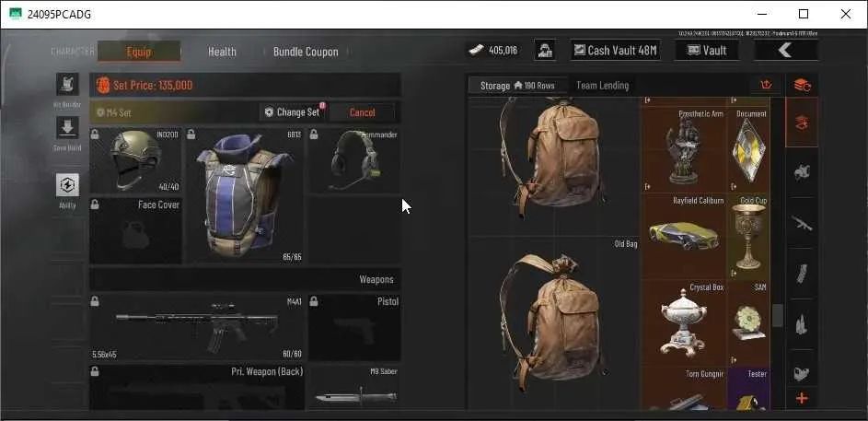This screenshot has height=421, width=868.
Task: Click the lock on the IND200 helmet slot
Action: tap(95, 134)
